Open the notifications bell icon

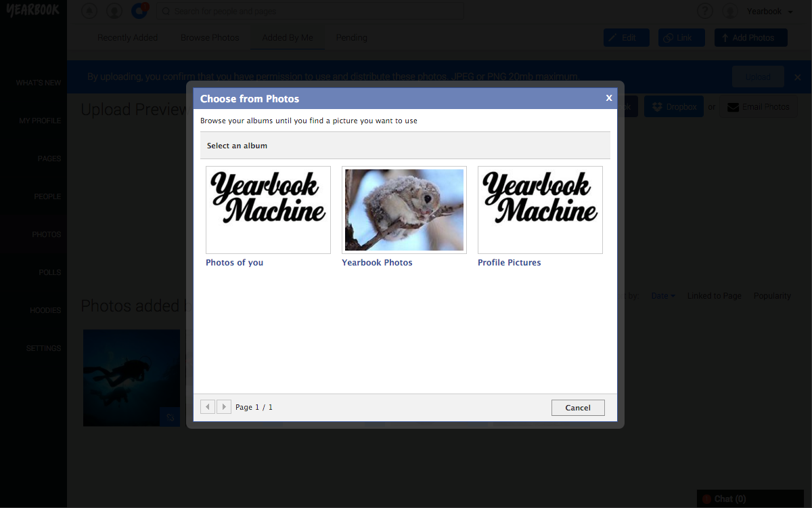pyautogui.click(x=89, y=11)
